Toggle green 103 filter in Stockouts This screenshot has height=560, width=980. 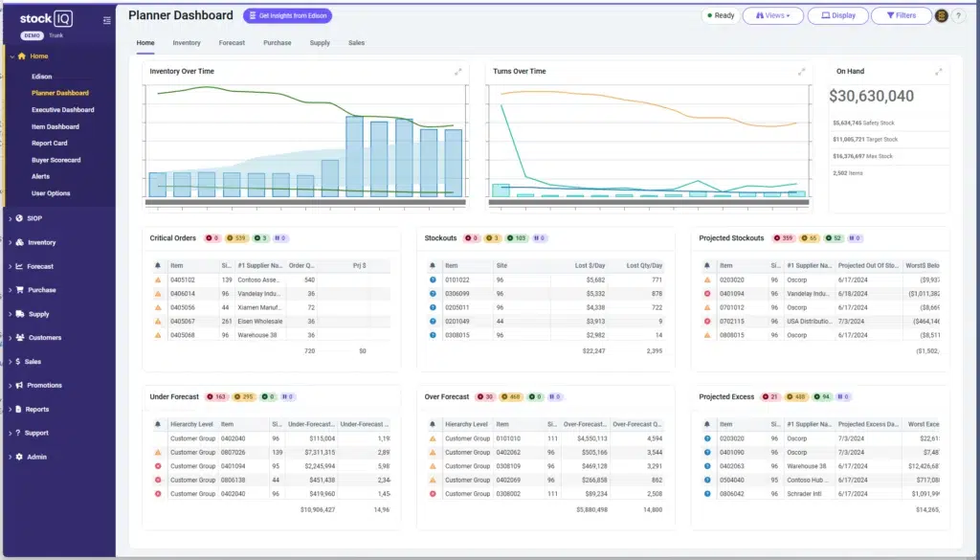point(517,238)
